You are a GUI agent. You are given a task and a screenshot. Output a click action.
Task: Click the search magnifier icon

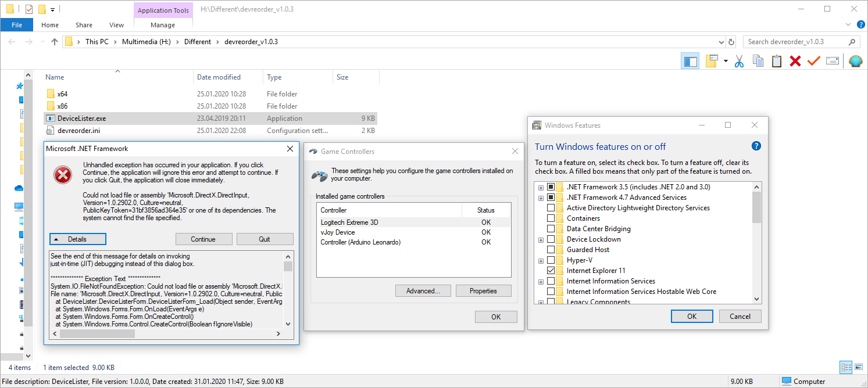coord(852,42)
